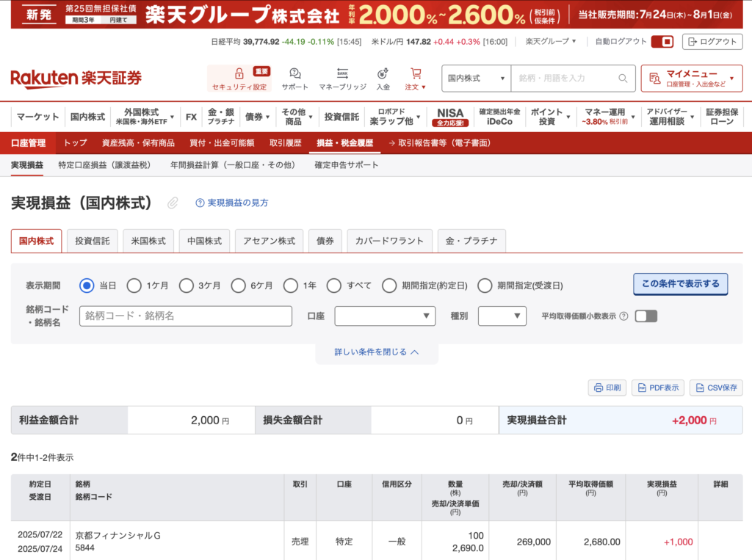Screen dimensions: 752x560
Task: Expand the マネー運用 menu
Action: pos(608,117)
